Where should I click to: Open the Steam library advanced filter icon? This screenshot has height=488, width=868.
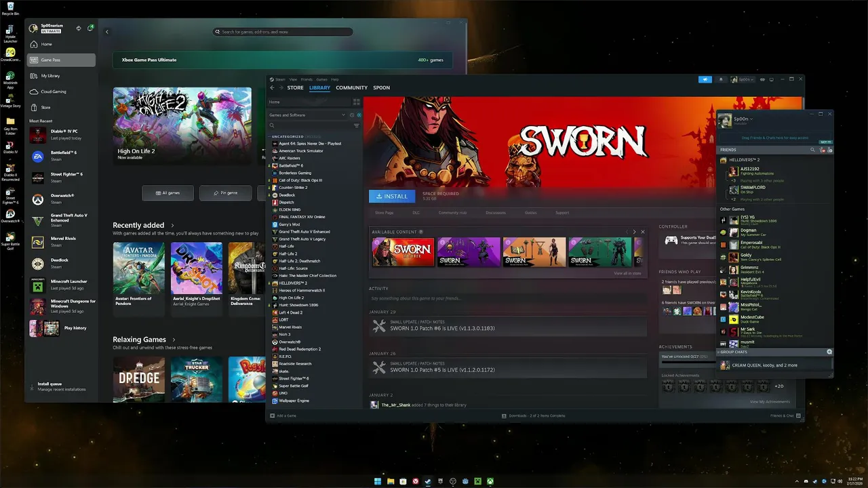coord(356,125)
